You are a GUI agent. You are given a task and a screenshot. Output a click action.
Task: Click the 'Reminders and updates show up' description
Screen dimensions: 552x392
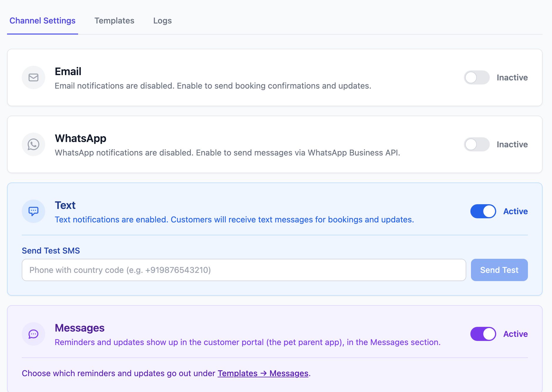point(248,342)
